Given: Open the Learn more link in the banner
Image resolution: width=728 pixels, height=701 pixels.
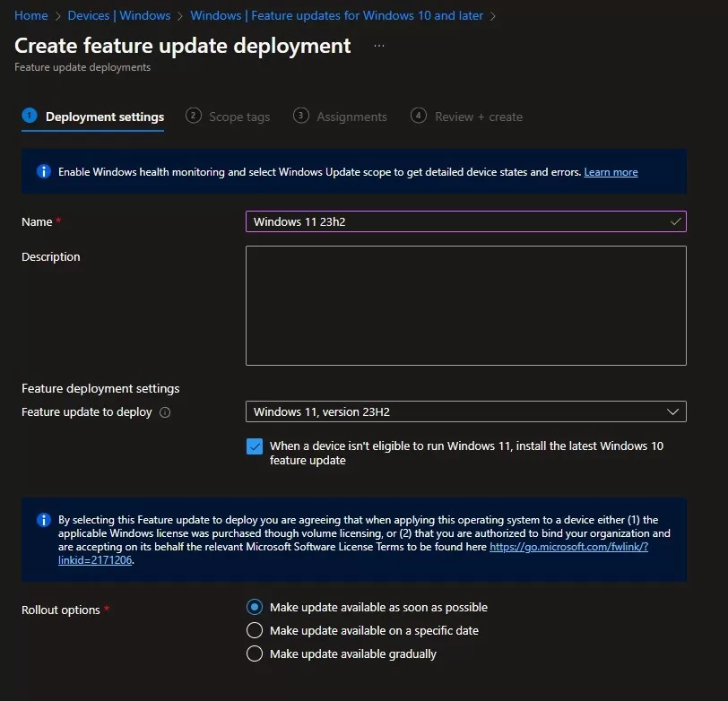Looking at the screenshot, I should [x=611, y=171].
